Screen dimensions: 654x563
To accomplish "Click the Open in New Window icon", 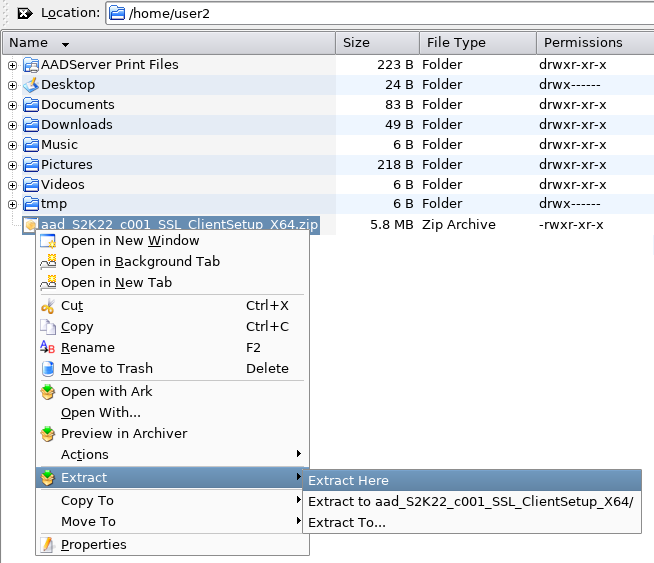I will pyautogui.click(x=47, y=241).
